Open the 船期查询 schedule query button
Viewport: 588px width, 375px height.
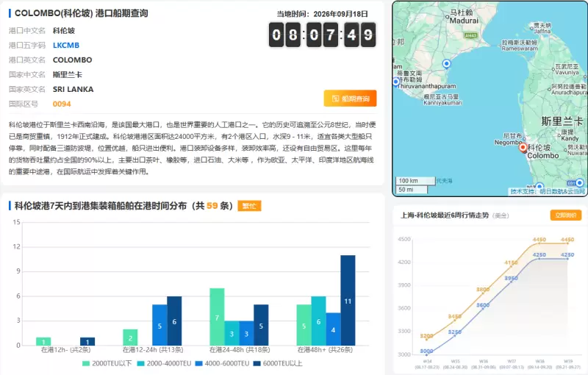pyautogui.click(x=351, y=99)
